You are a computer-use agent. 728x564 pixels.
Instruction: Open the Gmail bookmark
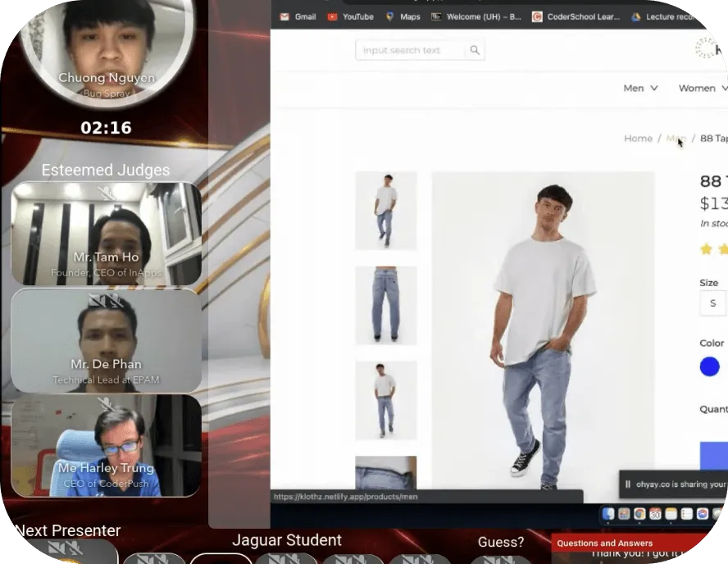tap(298, 16)
